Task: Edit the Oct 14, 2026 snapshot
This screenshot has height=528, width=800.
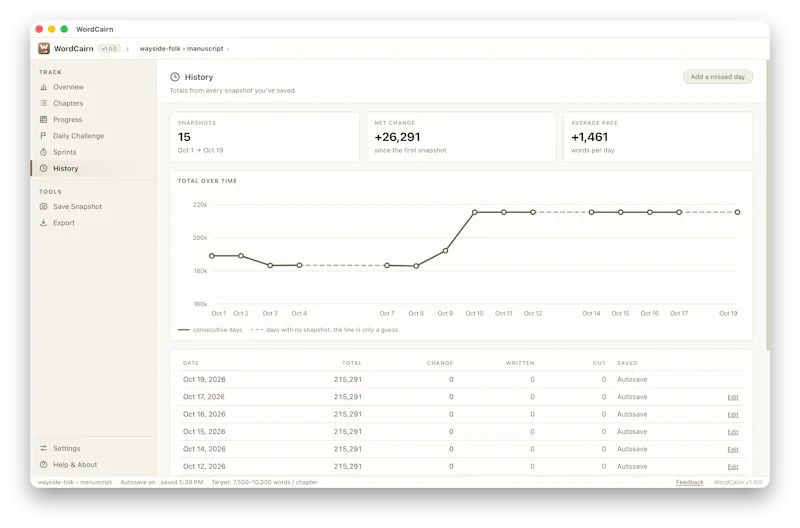Action: [x=733, y=449]
